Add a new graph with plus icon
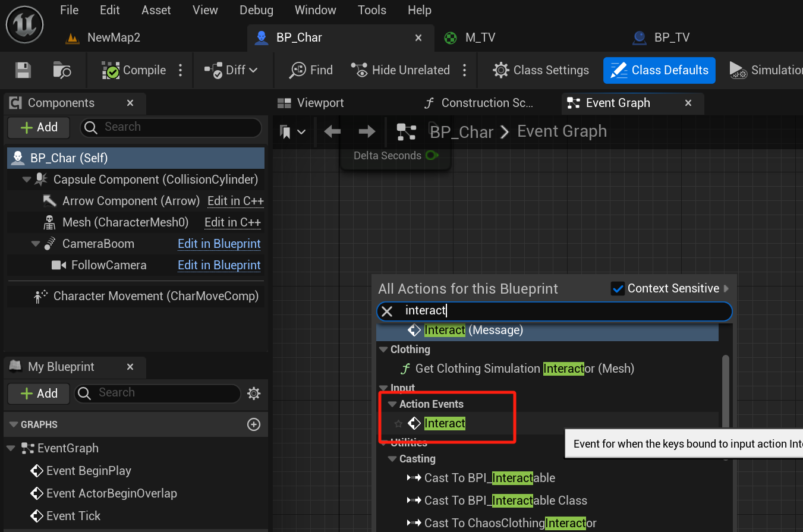The image size is (803, 532). [254, 424]
